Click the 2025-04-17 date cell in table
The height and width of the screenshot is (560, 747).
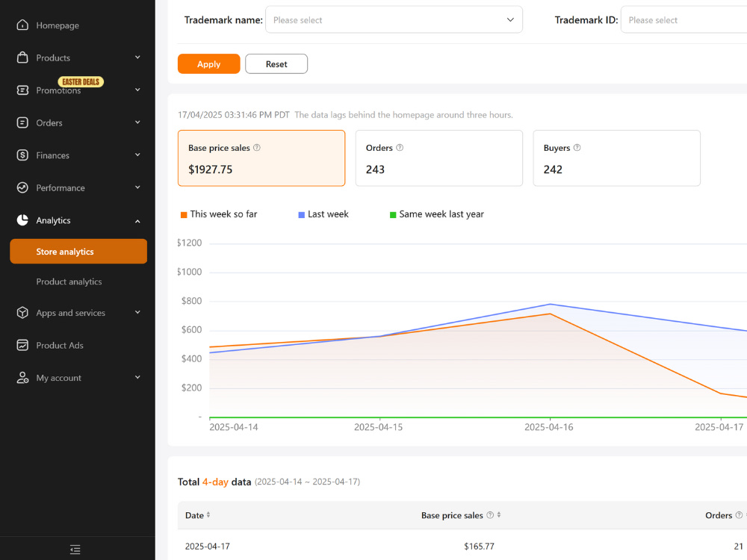(207, 547)
